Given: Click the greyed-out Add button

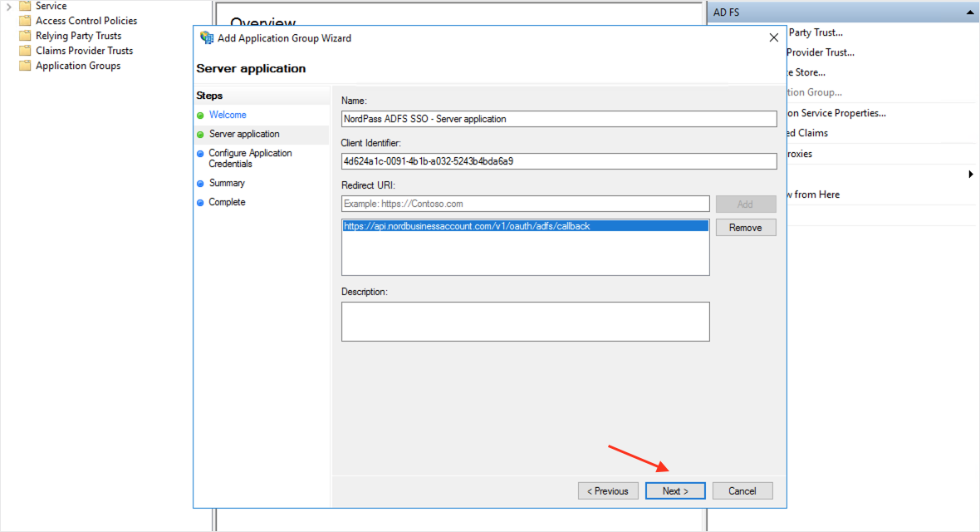Looking at the screenshot, I should point(746,204).
